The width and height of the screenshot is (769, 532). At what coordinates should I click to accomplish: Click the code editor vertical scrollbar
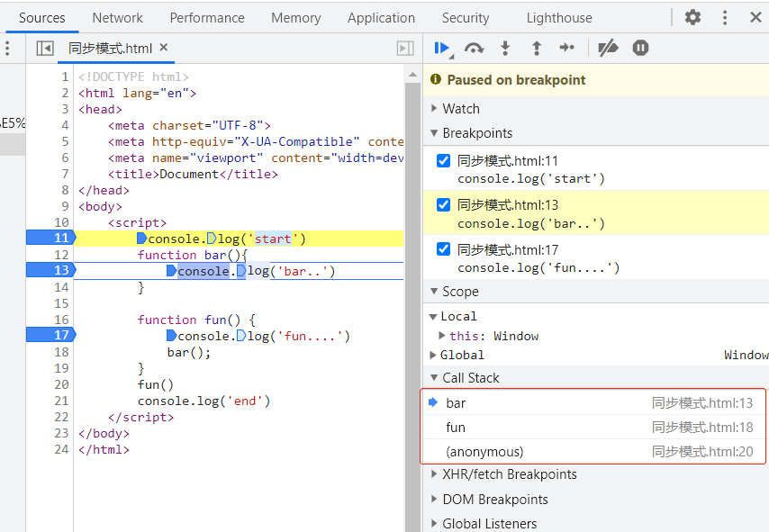[412, 306]
